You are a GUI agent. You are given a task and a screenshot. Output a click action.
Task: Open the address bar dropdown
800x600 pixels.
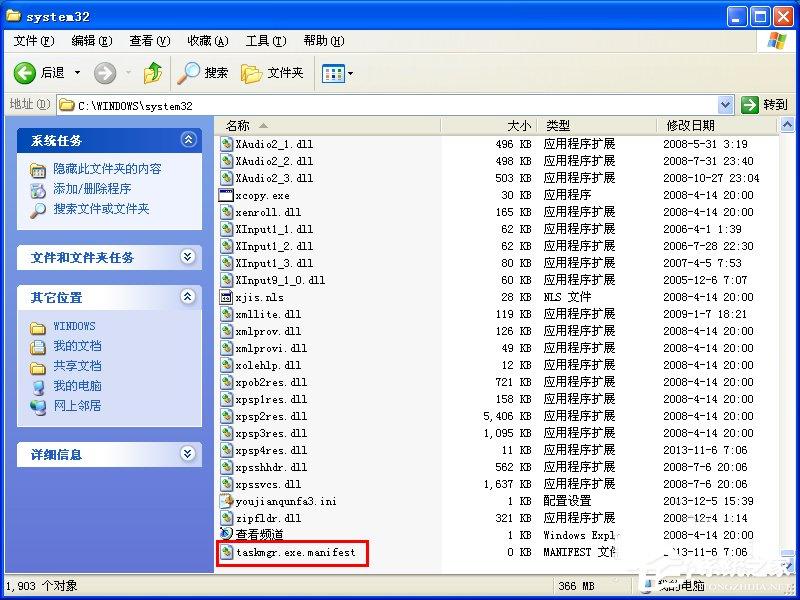[727, 104]
